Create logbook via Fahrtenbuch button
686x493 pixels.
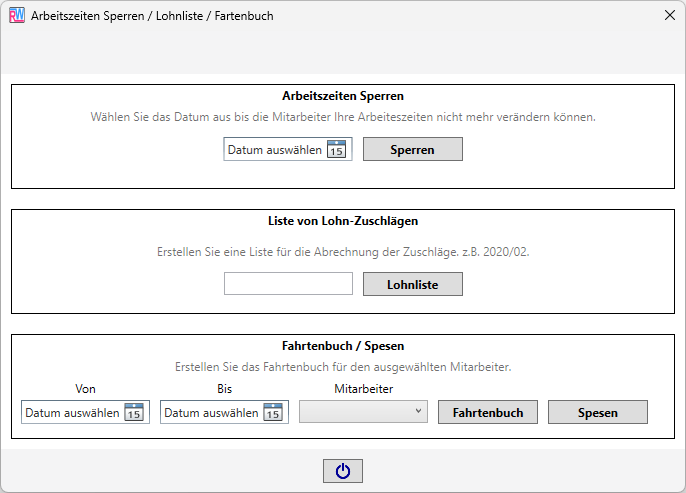(488, 412)
